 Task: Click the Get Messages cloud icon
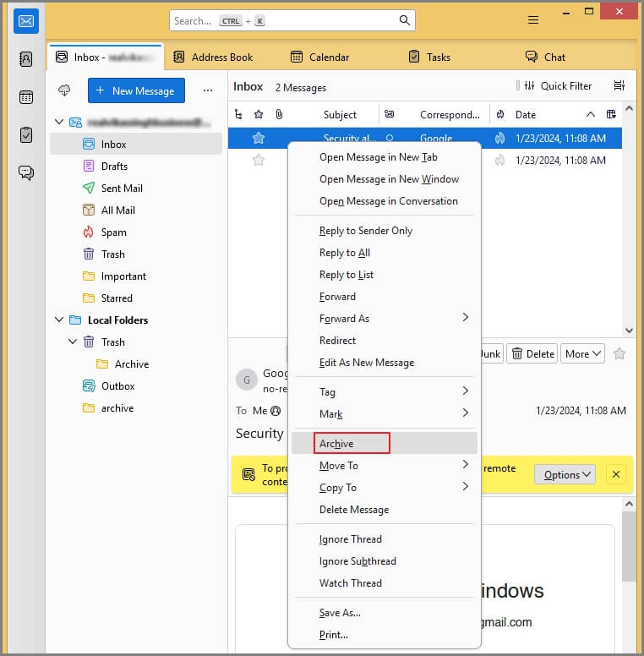[64, 90]
